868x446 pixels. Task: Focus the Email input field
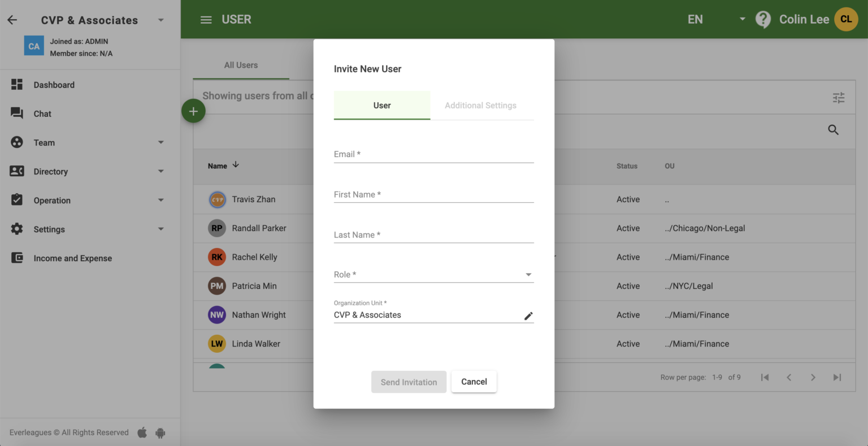tap(434, 154)
